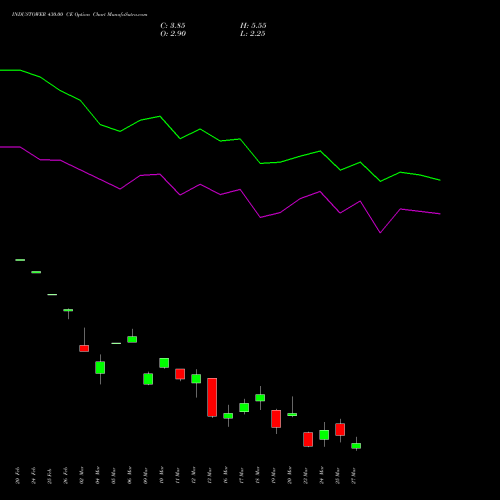Click the 17 Mar date axis label
Screen dimensions: 500x500
pyautogui.click(x=242, y=476)
